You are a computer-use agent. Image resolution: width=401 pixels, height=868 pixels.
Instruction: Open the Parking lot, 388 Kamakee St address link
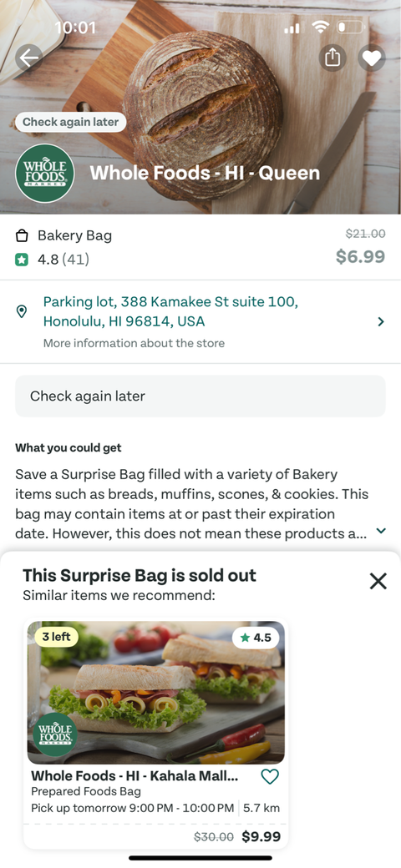170,311
